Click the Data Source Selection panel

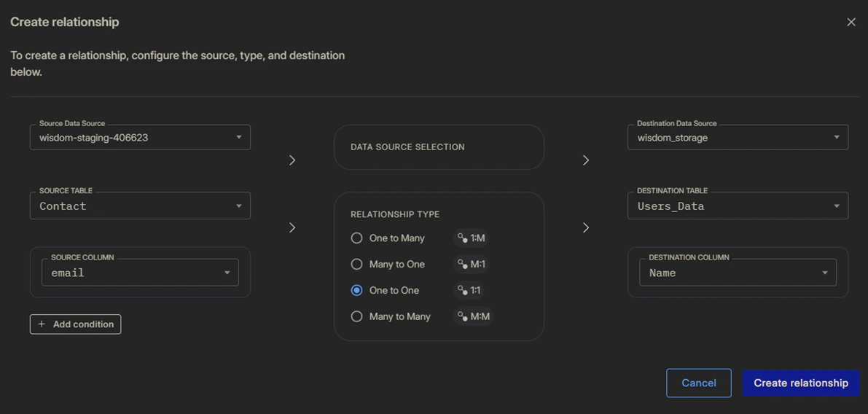[439, 147]
